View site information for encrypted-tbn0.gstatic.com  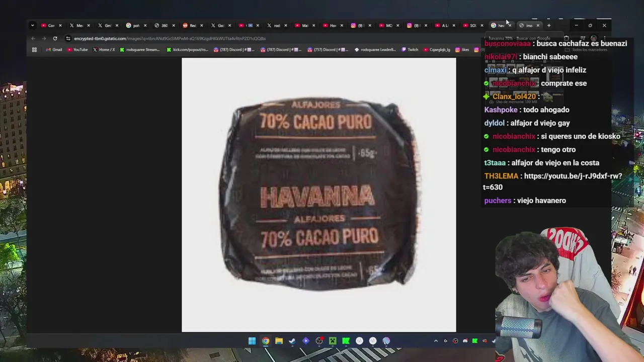pyautogui.click(x=68, y=38)
